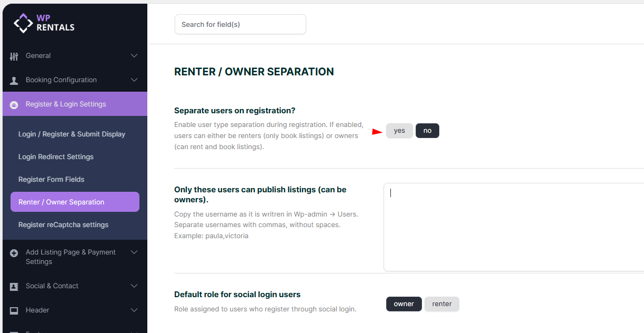Set social login default role to renter
Screen dimensions: 644x333
pos(442,304)
